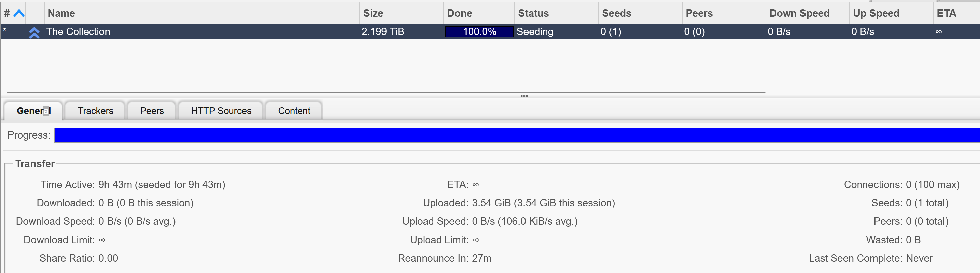Image resolution: width=980 pixels, height=273 pixels.
Task: Click the Peers column header
Action: click(724, 13)
